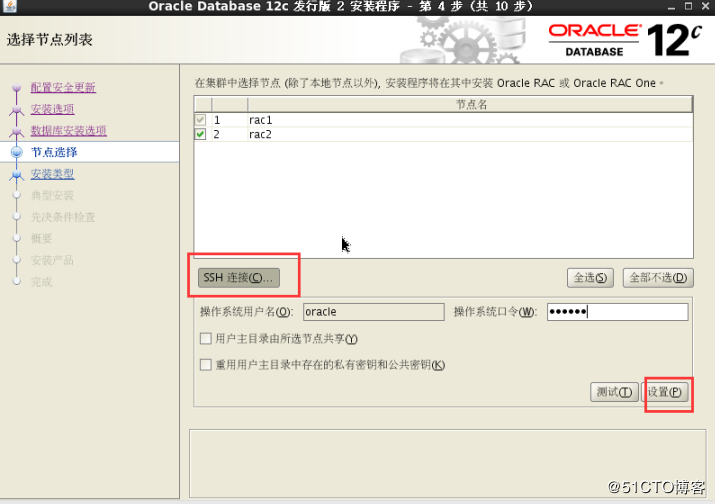Enable 重用用户主目录中存在的私有密钥和公共密钥 checkbox
Image resolution: width=715 pixels, height=504 pixels.
click(206, 365)
